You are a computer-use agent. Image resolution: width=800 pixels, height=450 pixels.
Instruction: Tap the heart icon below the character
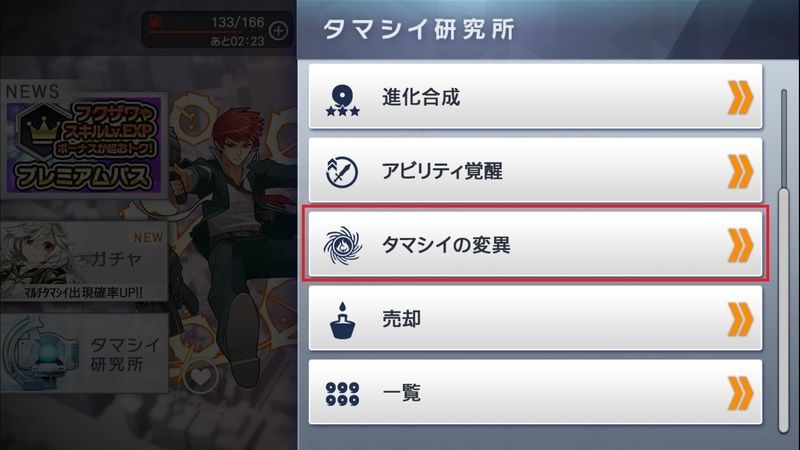coord(200,377)
